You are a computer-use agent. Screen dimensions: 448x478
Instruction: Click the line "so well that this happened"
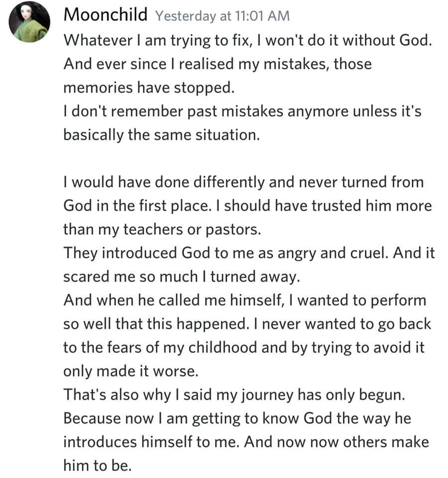247,324
